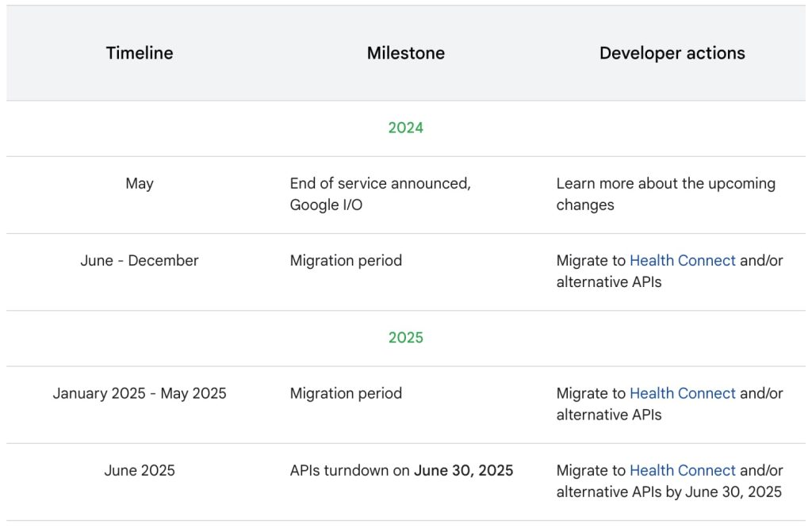Click the June - December timeline cell
This screenshot has height=528, width=812.
140,261
